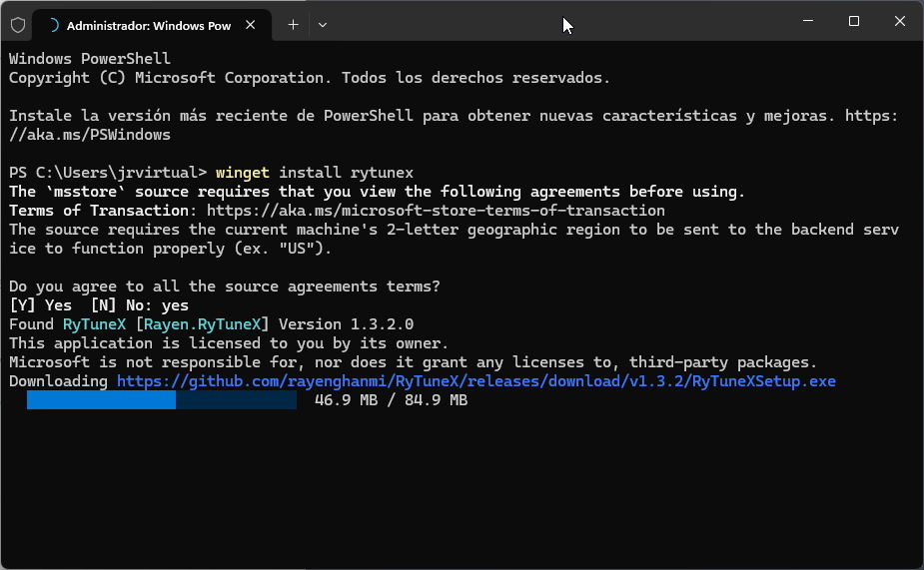Click the PowerShell tab loading spinner icon

point(53,25)
